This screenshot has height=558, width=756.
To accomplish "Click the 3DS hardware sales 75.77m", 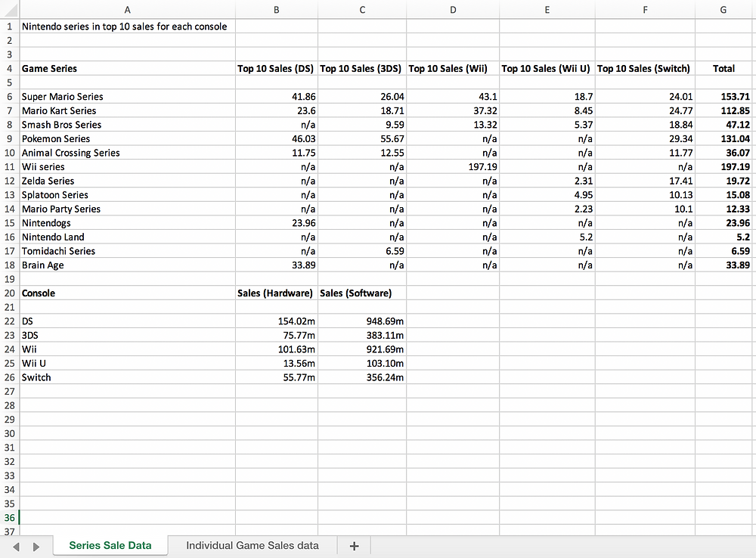I will 276,335.
